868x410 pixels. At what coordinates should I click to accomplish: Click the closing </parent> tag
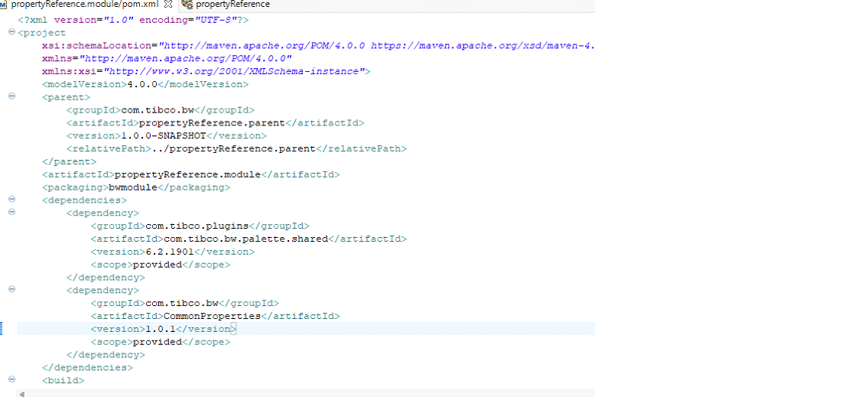click(69, 162)
